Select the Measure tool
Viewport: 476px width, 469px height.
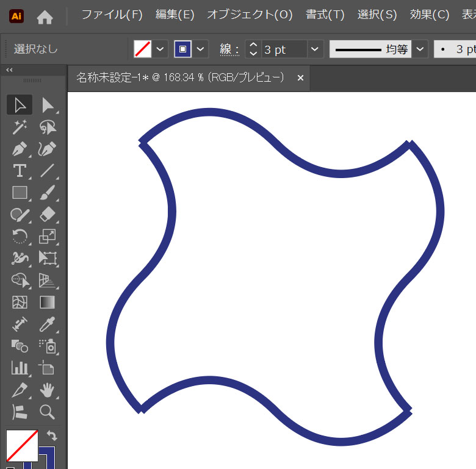click(20, 324)
